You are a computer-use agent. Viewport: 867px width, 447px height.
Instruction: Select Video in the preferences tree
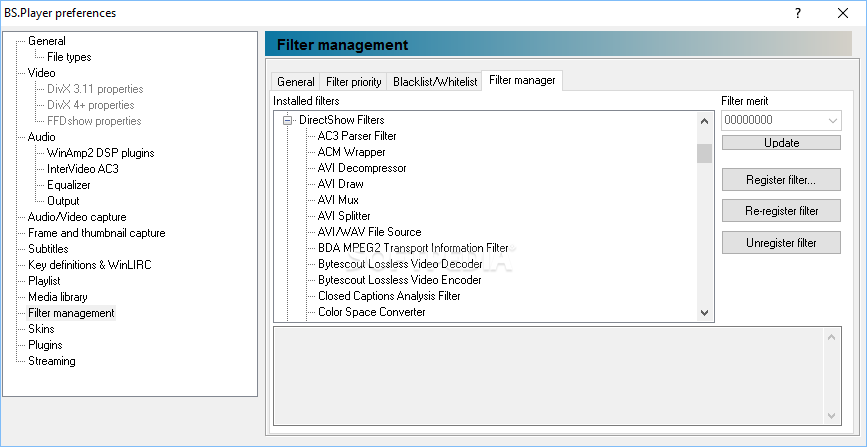pos(41,73)
